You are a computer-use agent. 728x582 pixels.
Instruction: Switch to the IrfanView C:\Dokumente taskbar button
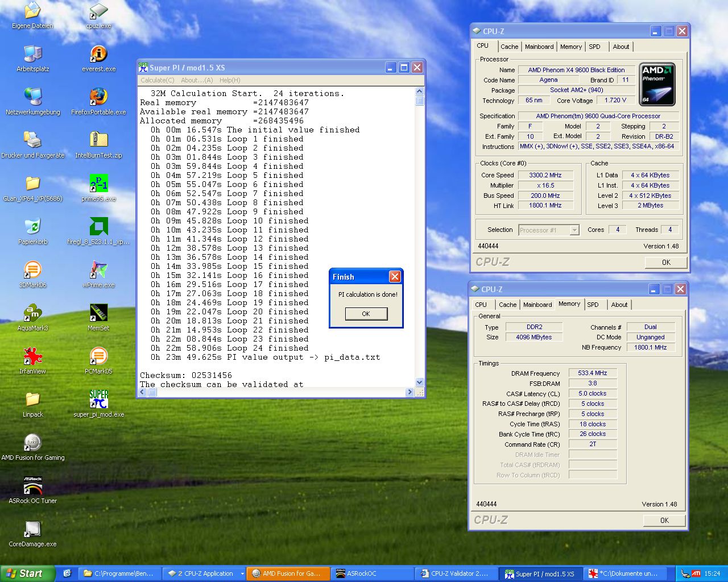tap(624, 573)
